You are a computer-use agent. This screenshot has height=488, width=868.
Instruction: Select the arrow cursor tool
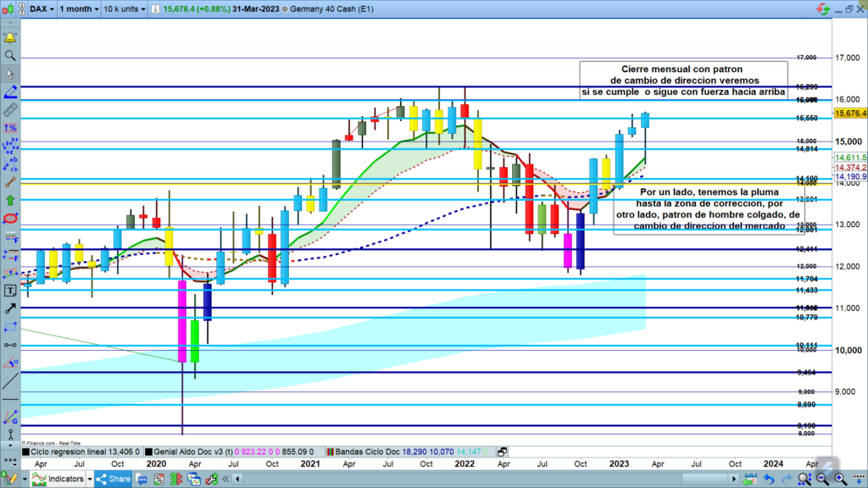(x=10, y=75)
